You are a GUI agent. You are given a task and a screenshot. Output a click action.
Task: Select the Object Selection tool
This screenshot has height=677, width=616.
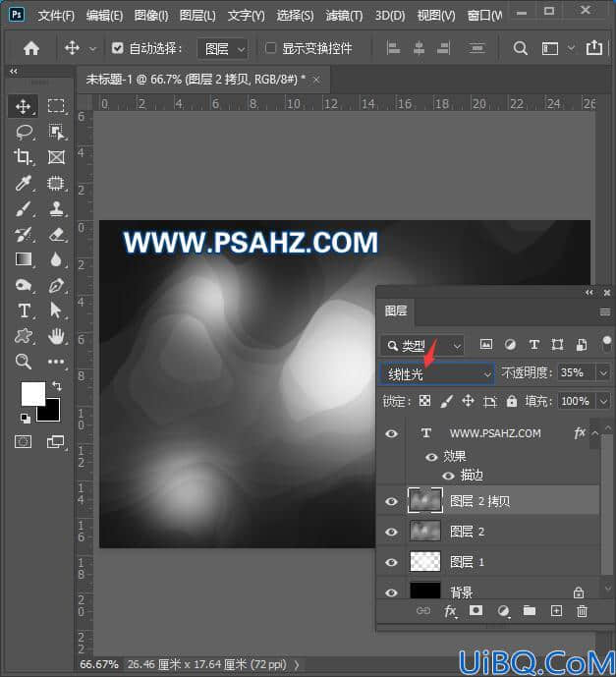coord(56,132)
